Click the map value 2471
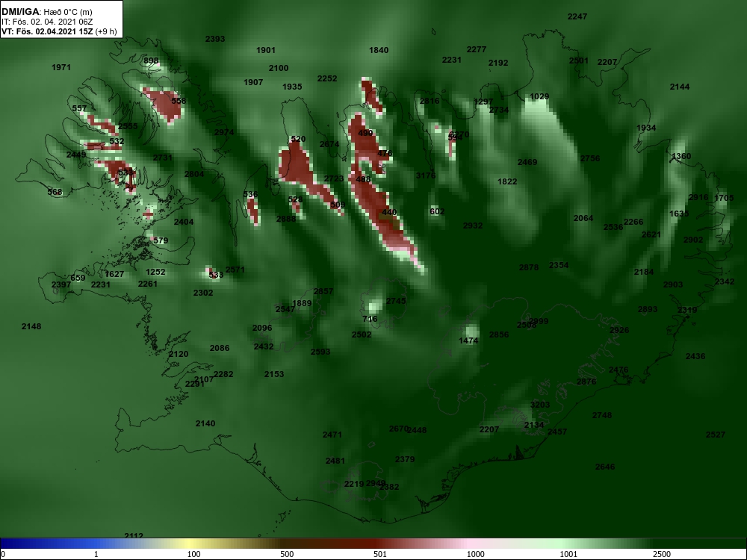Viewport: 747px width, 560px height. click(332, 435)
